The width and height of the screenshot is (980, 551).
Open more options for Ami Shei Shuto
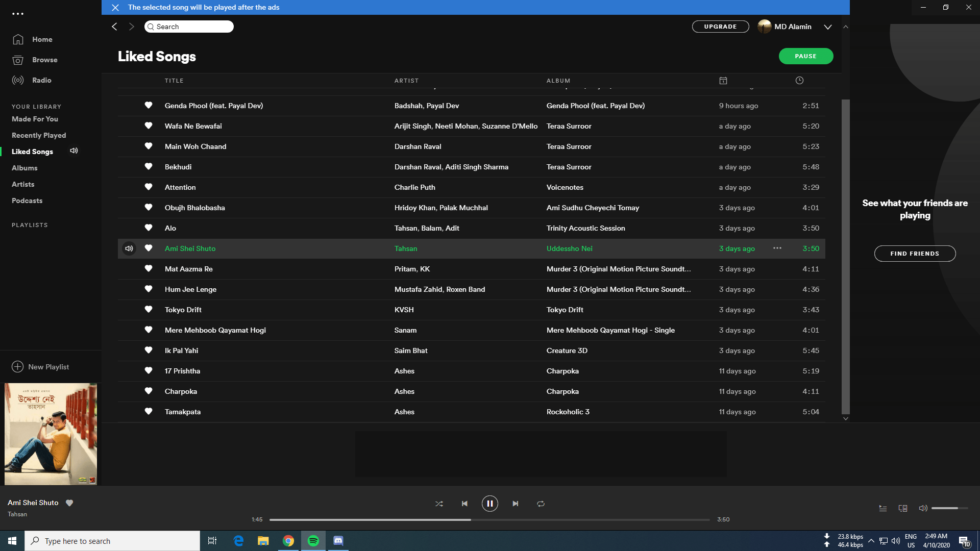[777, 248]
